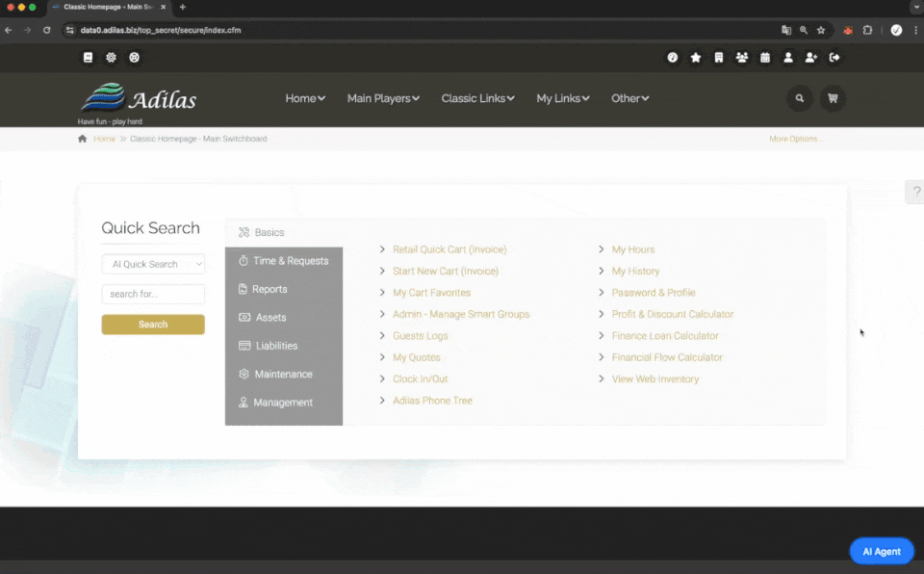Click the round magnifier search icon beside cart
The image size is (924, 574).
coord(800,98)
